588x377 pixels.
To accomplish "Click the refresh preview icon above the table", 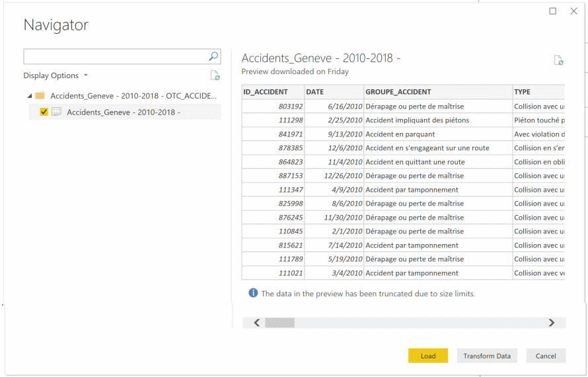I will 558,60.
